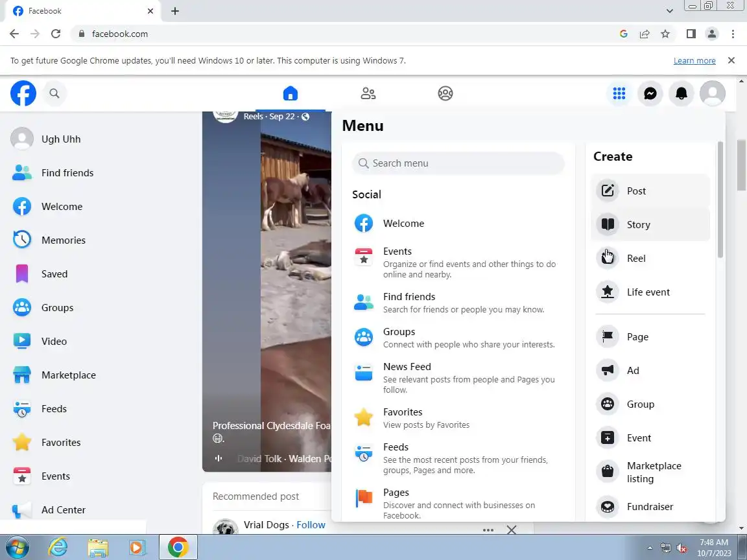Expand the tab search dropdown arrow
Image resolution: width=747 pixels, height=560 pixels.
coord(669,11)
